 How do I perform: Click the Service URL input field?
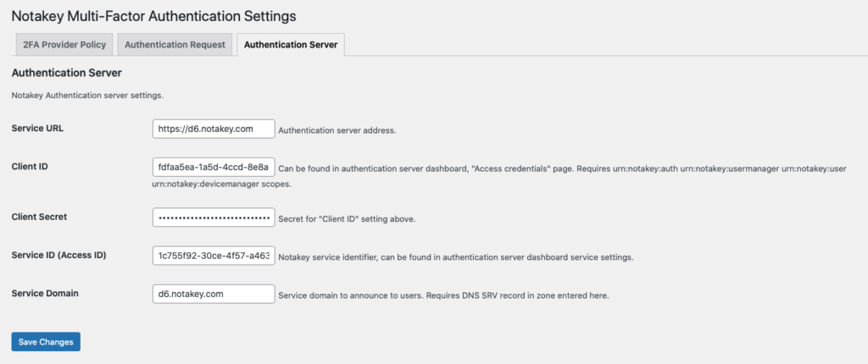tap(214, 129)
